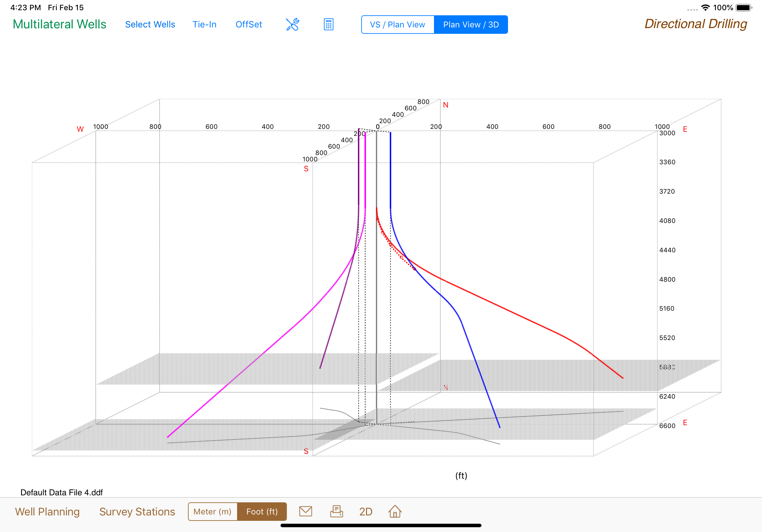Switch view with the 2D button
This screenshot has width=762, height=532.
366,512
